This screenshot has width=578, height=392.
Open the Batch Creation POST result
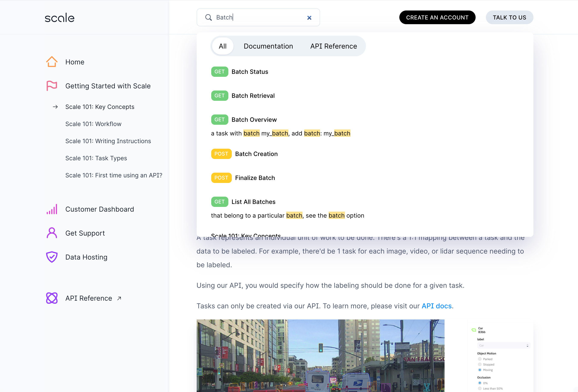pyautogui.click(x=244, y=154)
